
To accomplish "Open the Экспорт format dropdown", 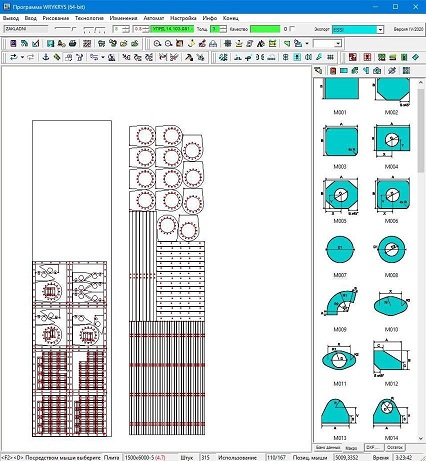I will [380, 30].
